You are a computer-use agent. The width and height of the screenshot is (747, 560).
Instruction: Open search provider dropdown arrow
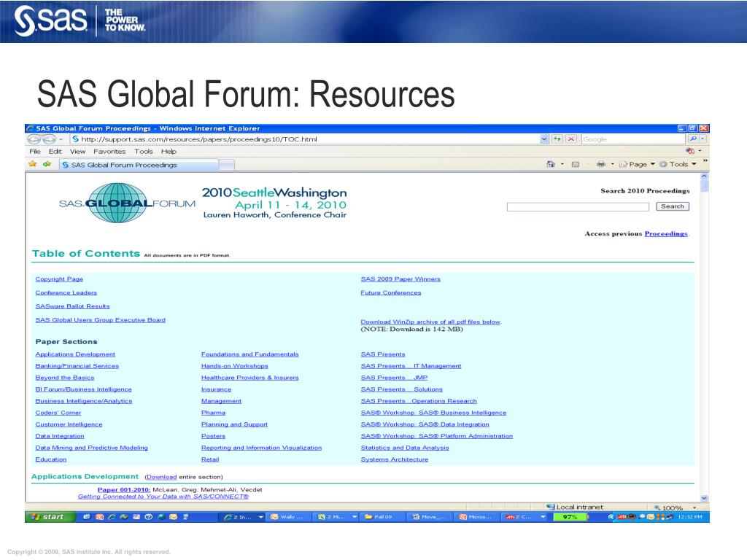[703, 139]
